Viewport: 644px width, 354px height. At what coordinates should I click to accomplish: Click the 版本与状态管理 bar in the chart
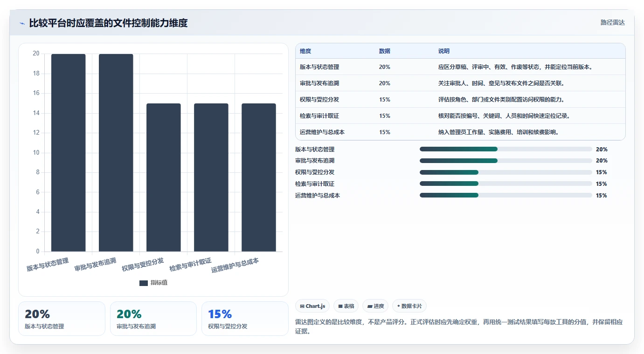tap(69, 153)
